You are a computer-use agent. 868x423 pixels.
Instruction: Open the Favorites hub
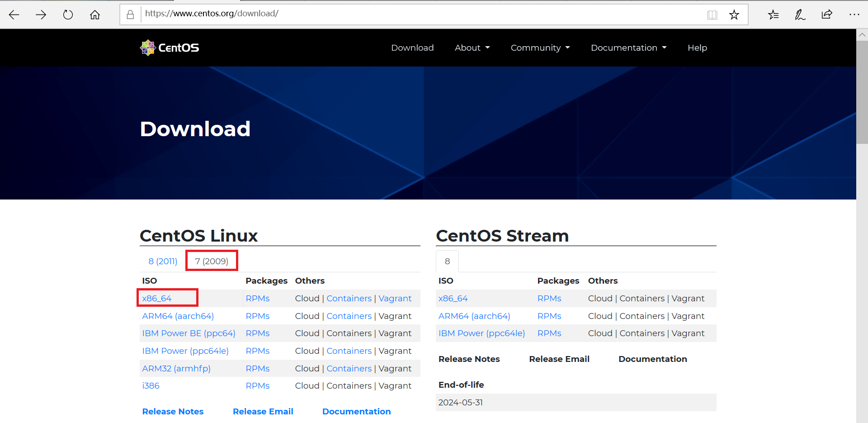(773, 14)
